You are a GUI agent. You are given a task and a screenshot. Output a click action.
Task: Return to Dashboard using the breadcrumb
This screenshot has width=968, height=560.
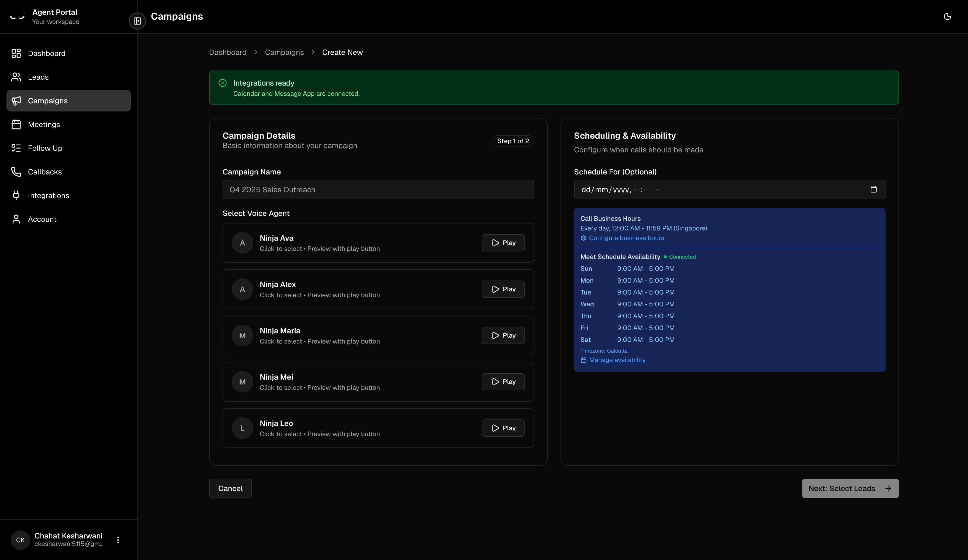point(227,52)
